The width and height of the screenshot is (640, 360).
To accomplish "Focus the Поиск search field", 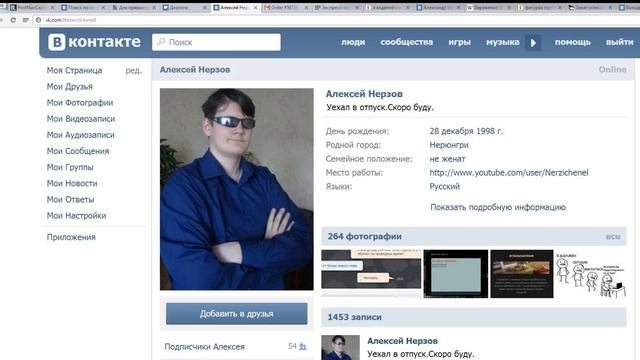I will click(216, 42).
